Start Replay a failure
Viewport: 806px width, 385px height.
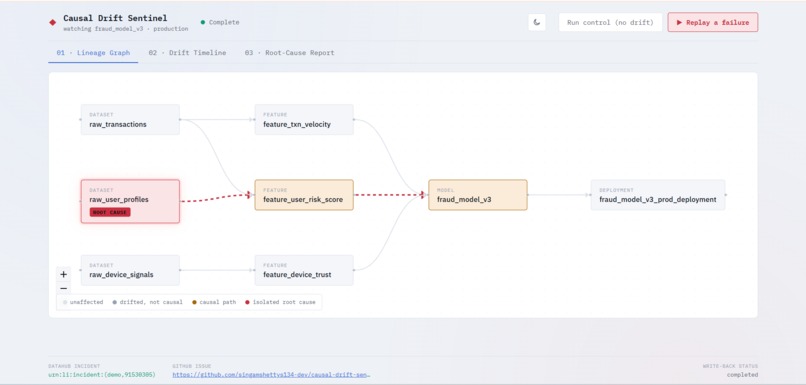click(x=712, y=22)
